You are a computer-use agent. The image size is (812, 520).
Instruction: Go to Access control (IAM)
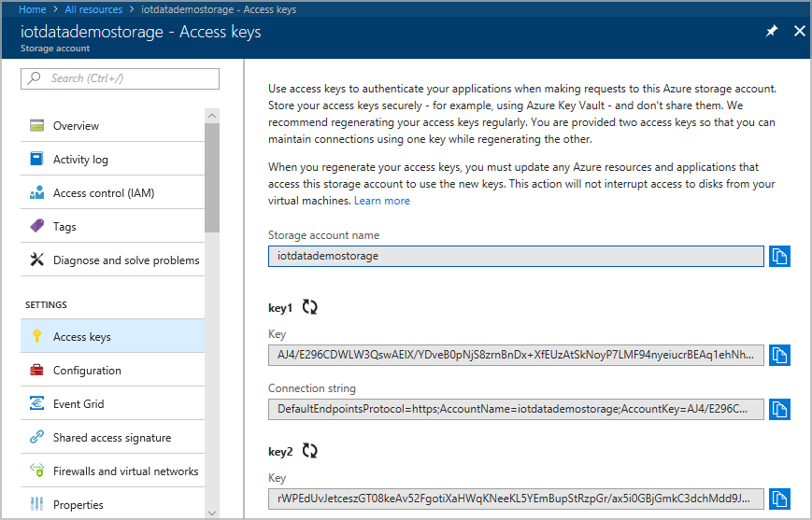[x=104, y=193]
